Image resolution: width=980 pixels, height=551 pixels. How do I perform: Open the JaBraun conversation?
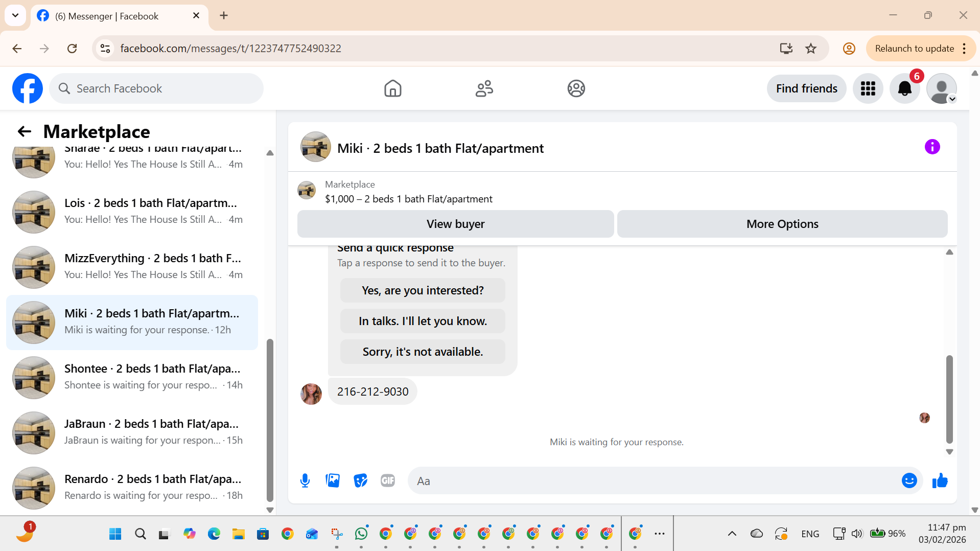click(x=132, y=432)
